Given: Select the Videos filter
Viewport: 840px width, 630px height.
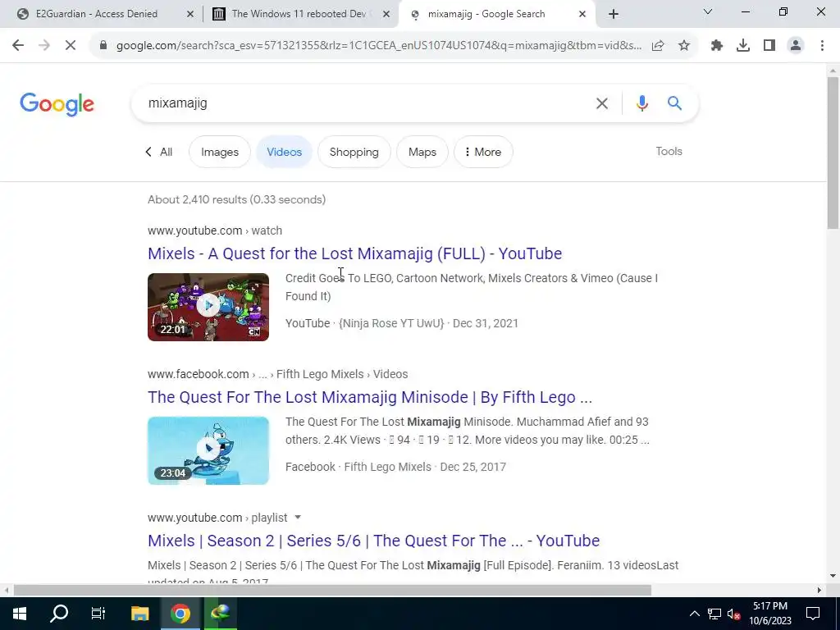Looking at the screenshot, I should [285, 152].
